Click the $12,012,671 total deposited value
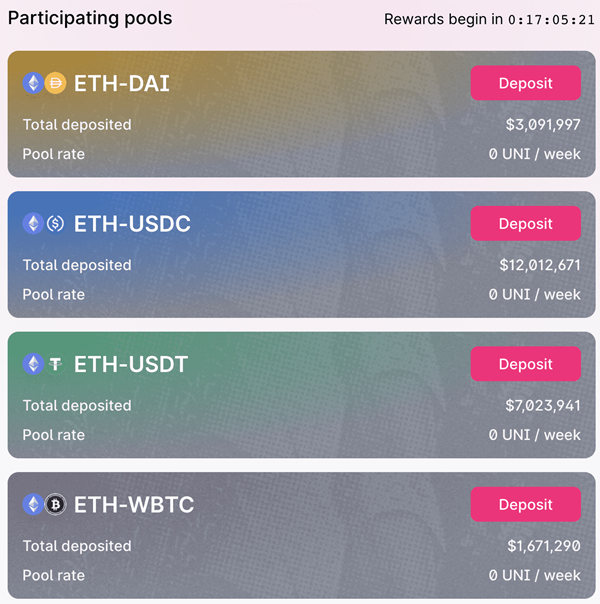The image size is (600, 604). point(540,265)
